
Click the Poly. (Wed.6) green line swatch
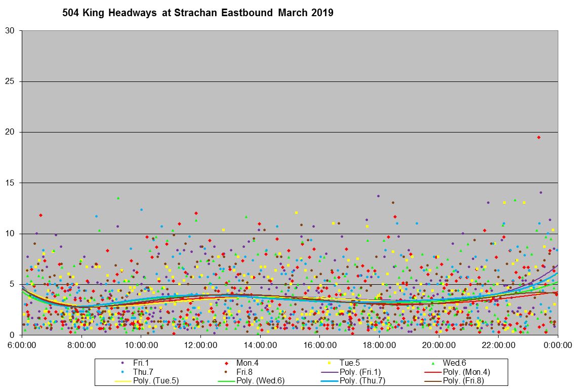226,381
